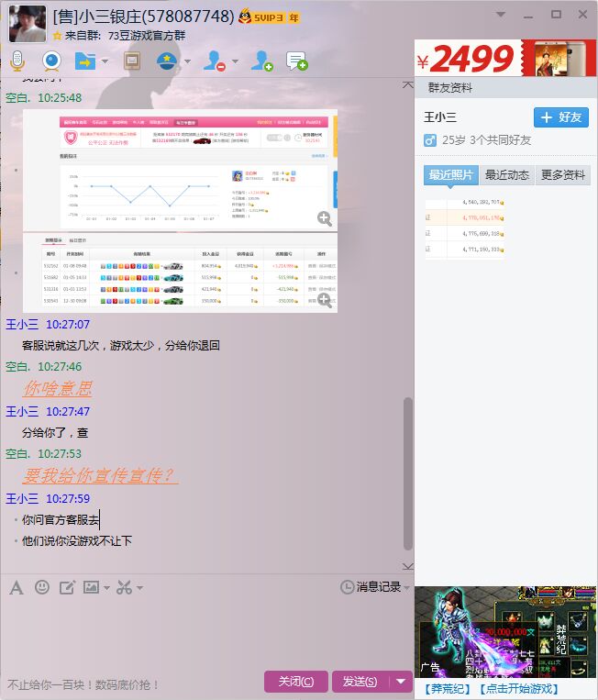Screen dimensions: 598x700
Task: Click the star icon beside 来自群
Action: pos(57,36)
